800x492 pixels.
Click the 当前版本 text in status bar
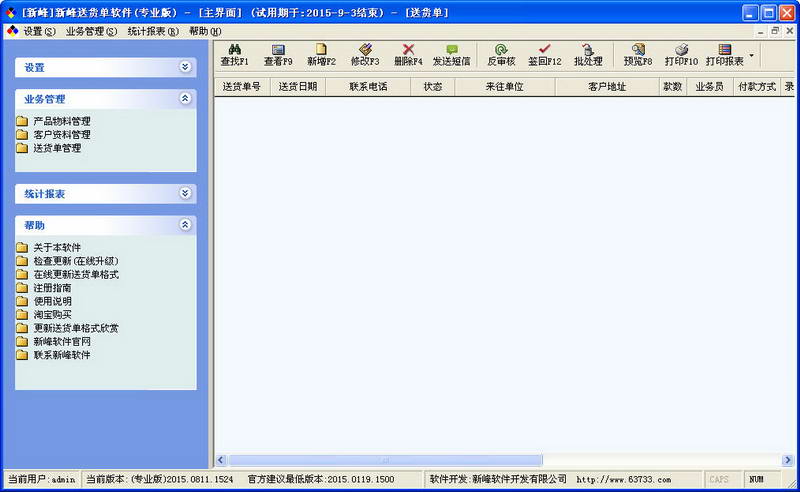point(160,480)
